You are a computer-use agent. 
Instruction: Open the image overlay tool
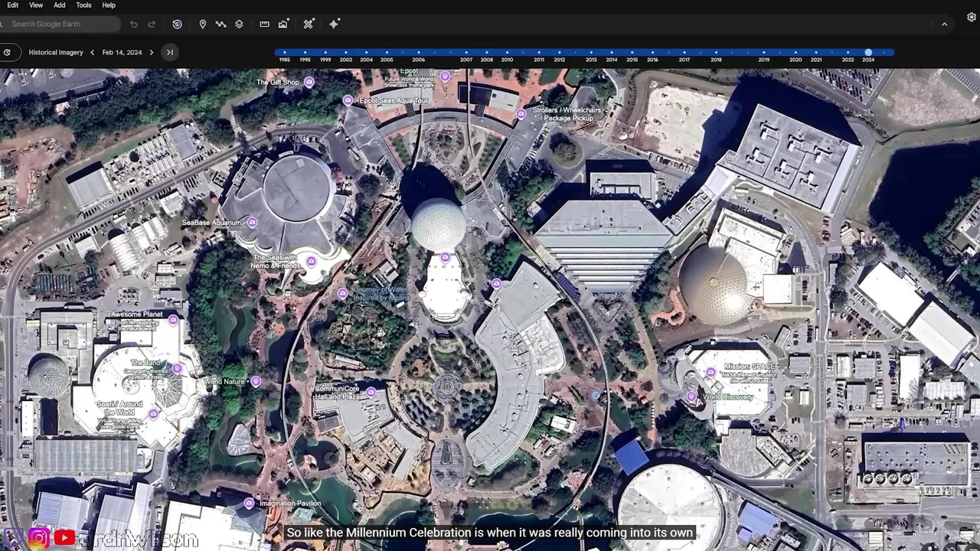[x=283, y=24]
